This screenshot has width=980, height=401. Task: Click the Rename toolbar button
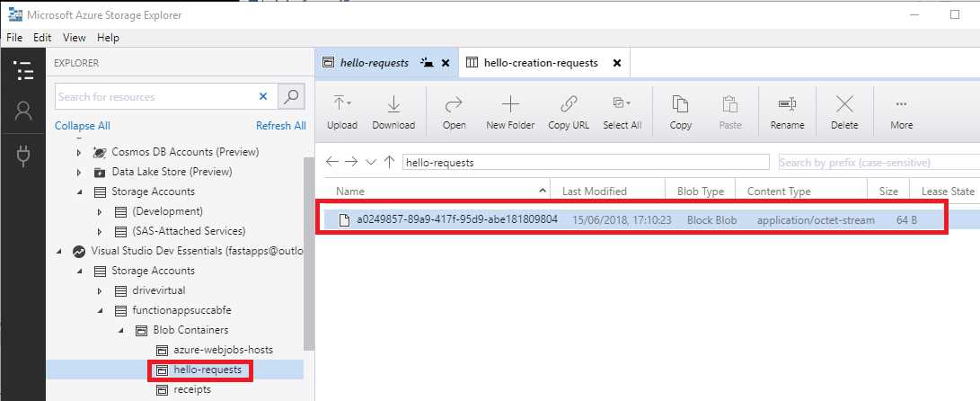click(787, 112)
